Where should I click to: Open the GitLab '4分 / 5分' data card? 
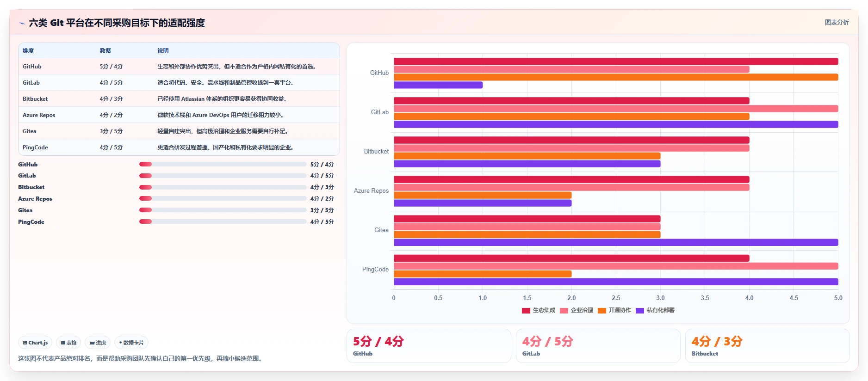pyautogui.click(x=598, y=346)
